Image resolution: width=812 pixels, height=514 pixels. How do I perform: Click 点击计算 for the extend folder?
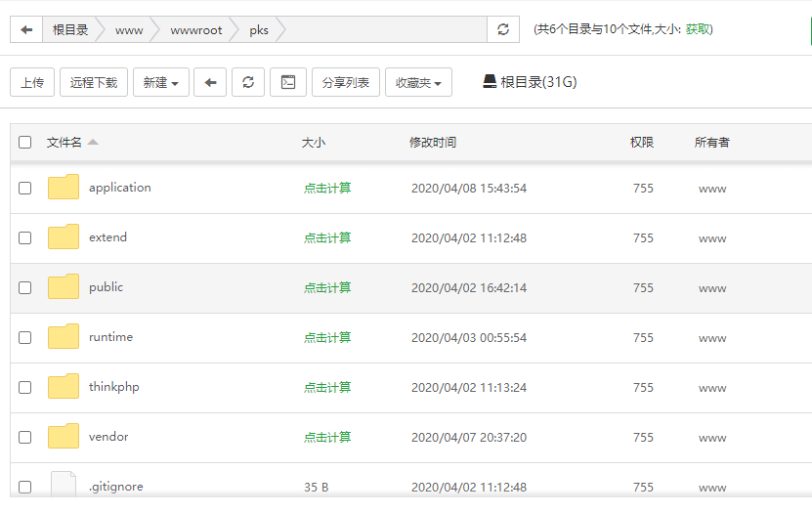point(327,237)
